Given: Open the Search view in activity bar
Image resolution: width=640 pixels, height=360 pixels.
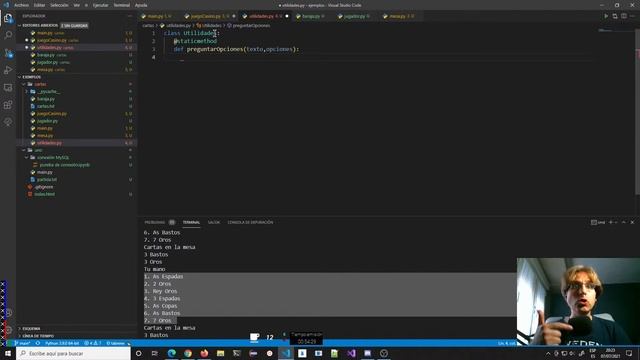Looking at the screenshot, I should pyautogui.click(x=8, y=35).
